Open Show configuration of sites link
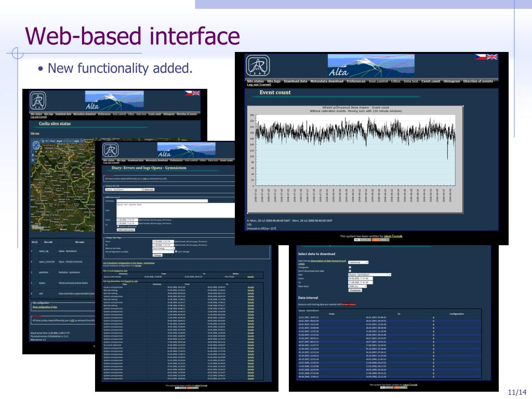 click(45, 307)
